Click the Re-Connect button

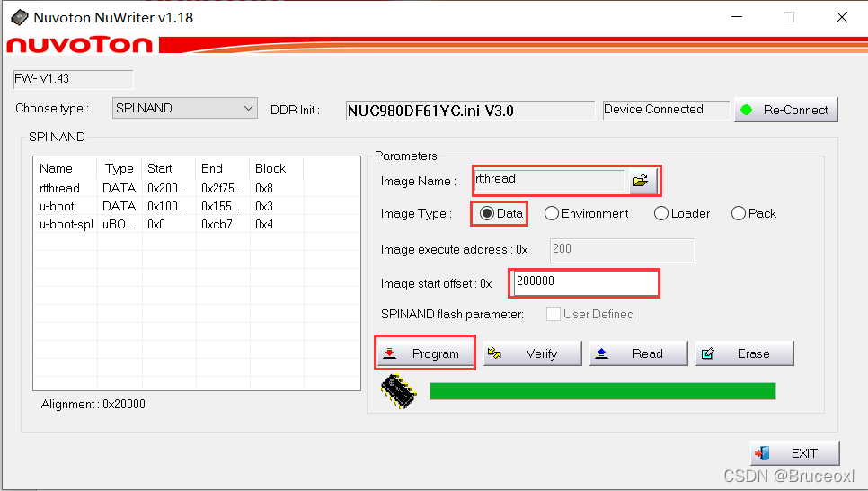786,110
